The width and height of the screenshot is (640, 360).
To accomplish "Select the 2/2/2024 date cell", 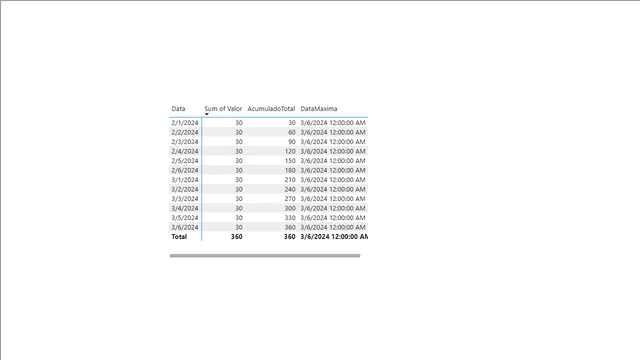I will (x=184, y=132).
